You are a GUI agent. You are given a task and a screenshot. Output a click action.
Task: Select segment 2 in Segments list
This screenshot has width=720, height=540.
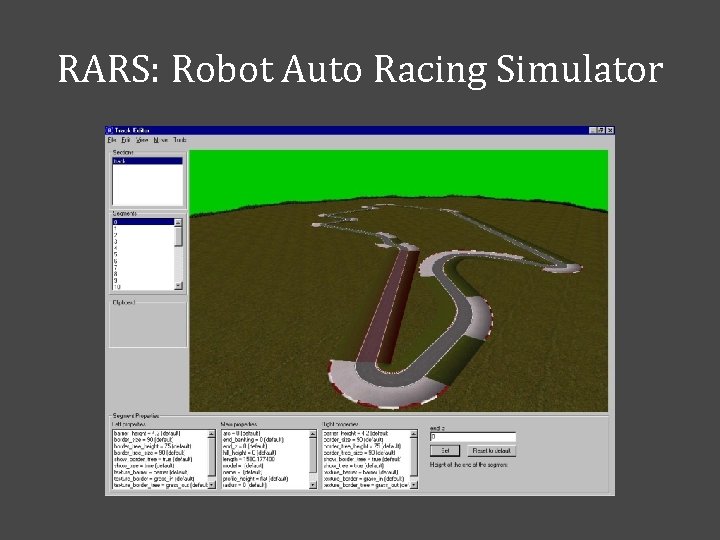(x=143, y=235)
